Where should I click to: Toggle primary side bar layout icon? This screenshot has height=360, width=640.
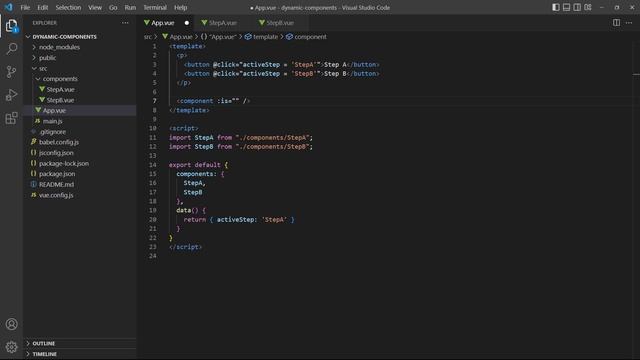coord(556,7)
